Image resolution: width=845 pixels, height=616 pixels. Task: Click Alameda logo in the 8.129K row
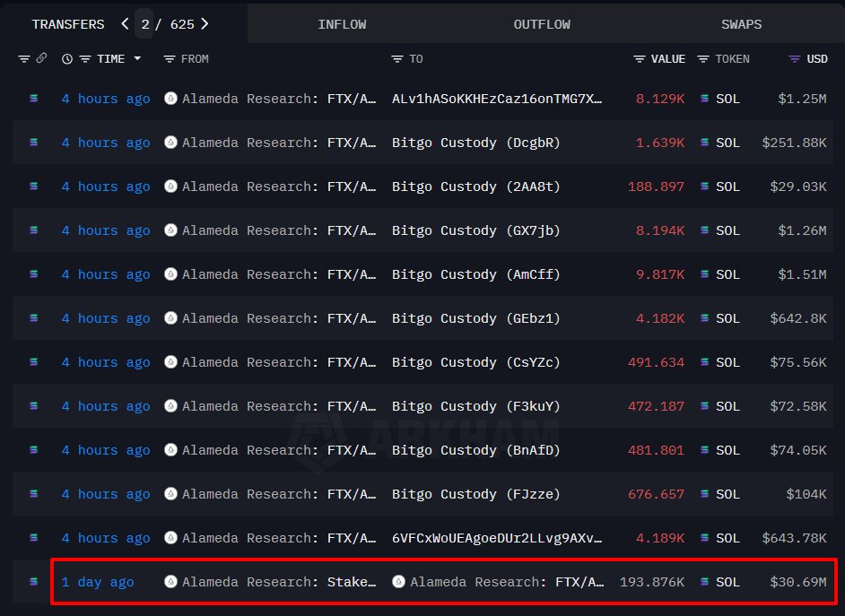click(170, 99)
